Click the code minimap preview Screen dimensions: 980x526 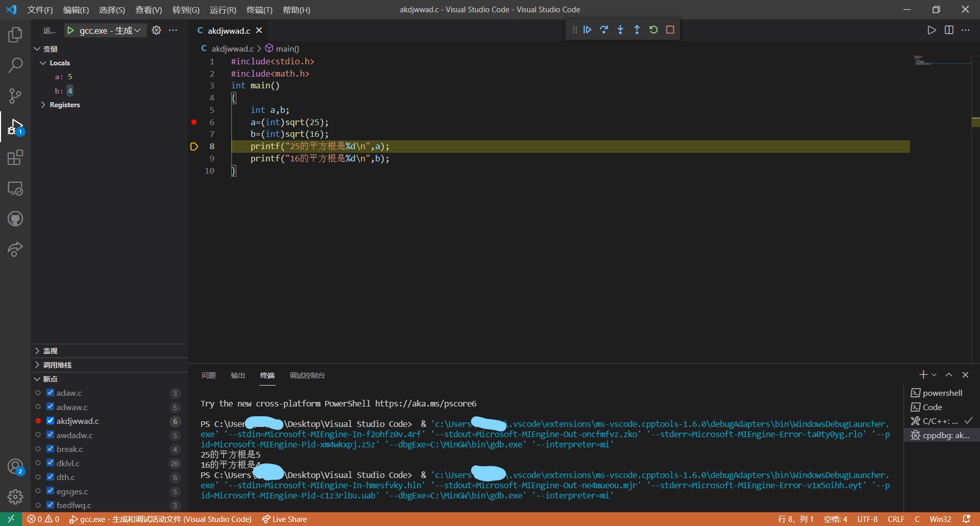(923, 60)
